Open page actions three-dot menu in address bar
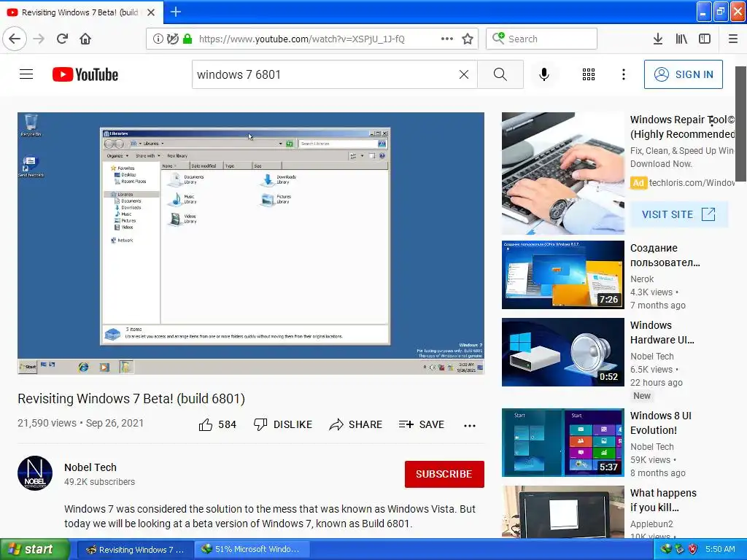 pos(447,39)
